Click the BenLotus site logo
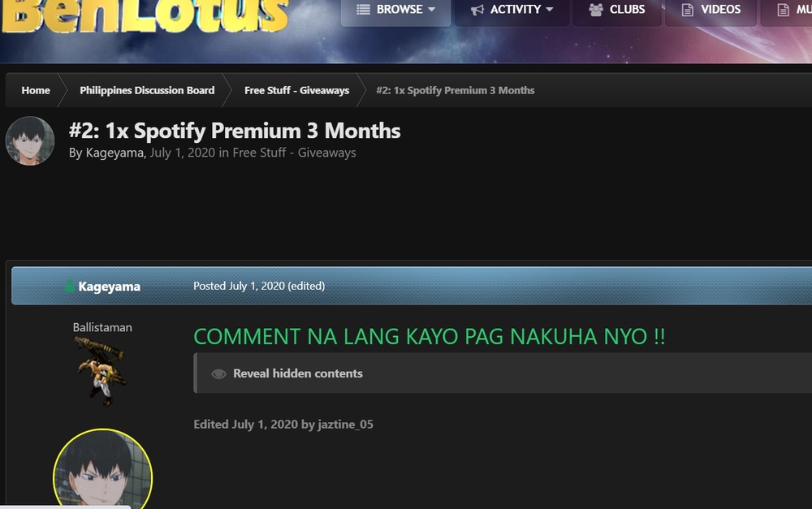The height and width of the screenshot is (509, 812). (x=146, y=16)
